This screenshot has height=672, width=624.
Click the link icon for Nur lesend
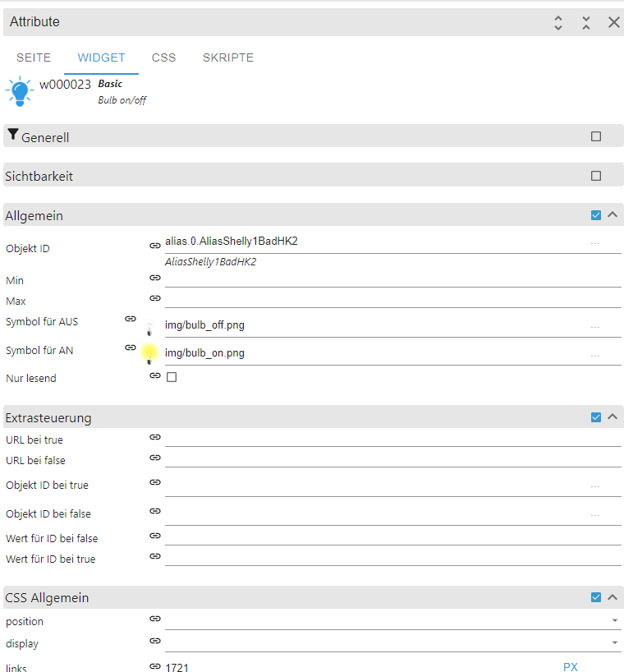tap(155, 375)
